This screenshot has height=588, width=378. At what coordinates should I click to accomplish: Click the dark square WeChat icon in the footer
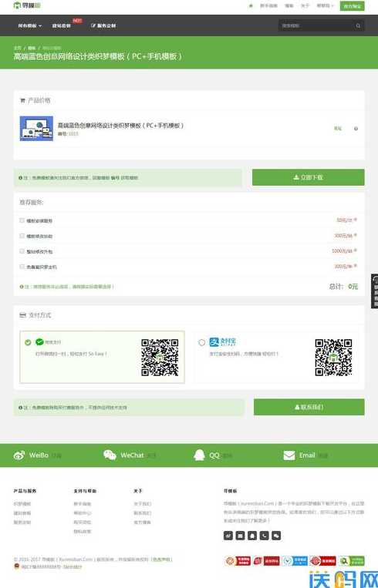(x=276, y=536)
